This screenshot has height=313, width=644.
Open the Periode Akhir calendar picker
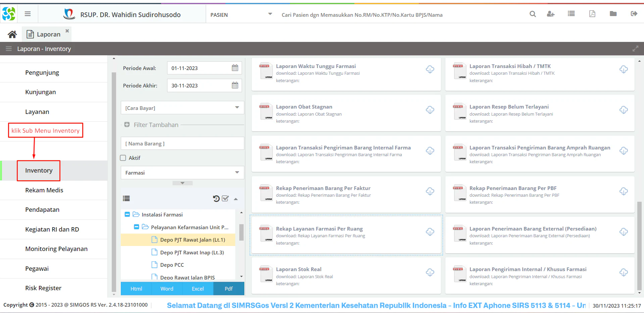click(235, 85)
